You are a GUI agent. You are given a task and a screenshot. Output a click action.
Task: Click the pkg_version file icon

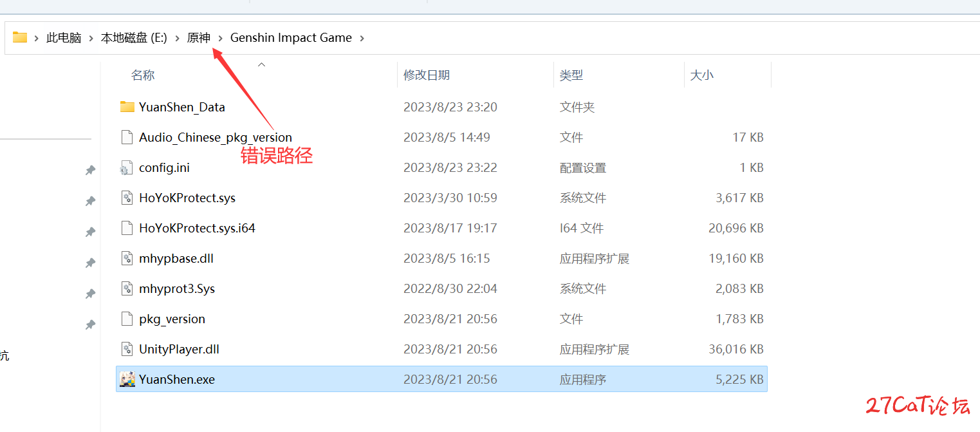point(127,319)
